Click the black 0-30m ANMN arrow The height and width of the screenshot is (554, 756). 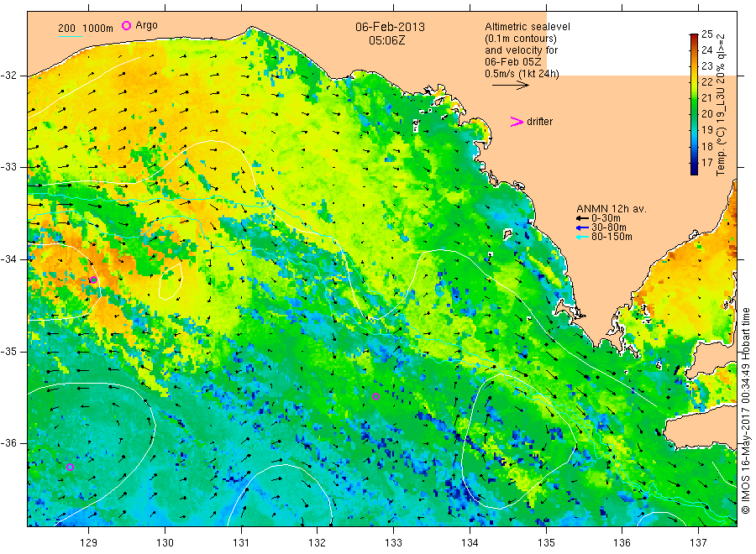click(582, 218)
